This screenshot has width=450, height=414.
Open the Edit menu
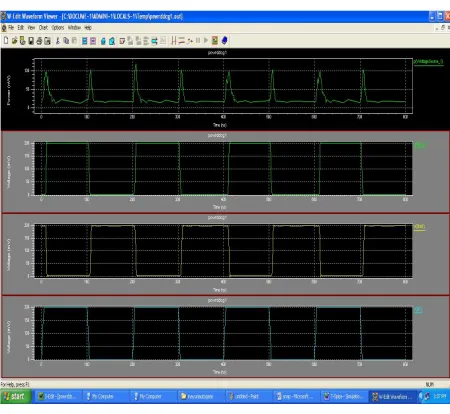pos(21,28)
